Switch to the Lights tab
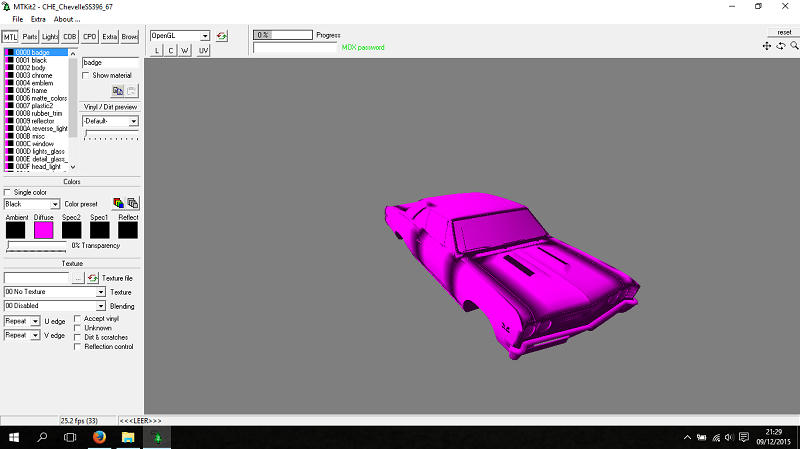 [x=49, y=37]
